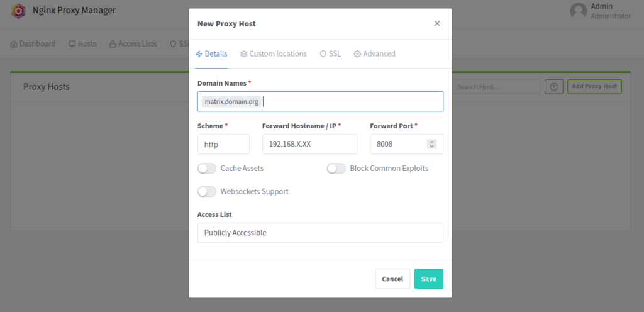Enable the Cache Assets toggle
The width and height of the screenshot is (644, 312).
(206, 169)
